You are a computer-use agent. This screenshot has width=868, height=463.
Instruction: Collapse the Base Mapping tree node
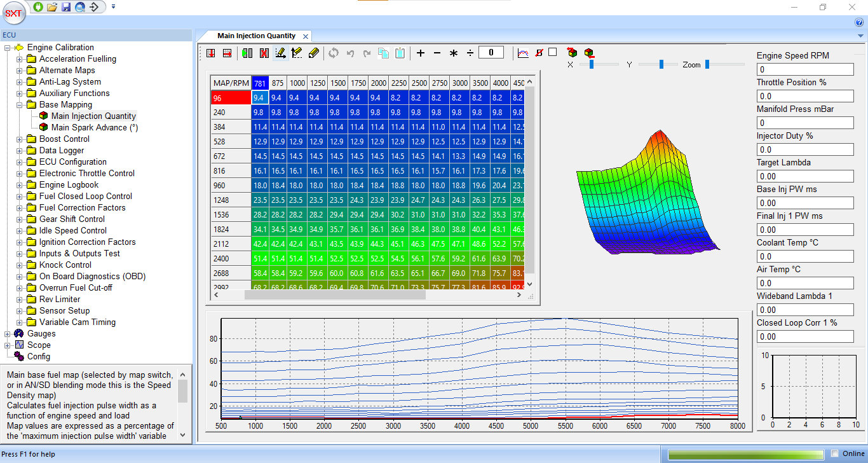click(20, 105)
